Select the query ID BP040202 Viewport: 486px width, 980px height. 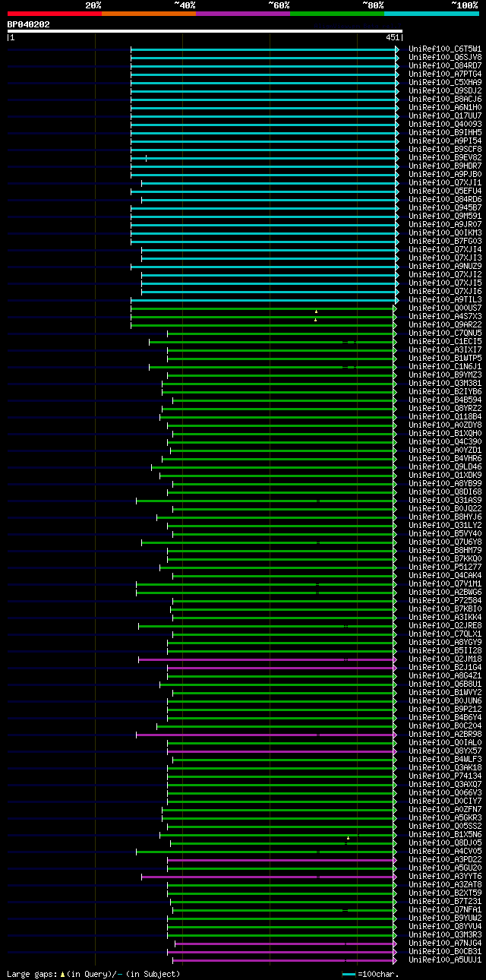[29, 24]
